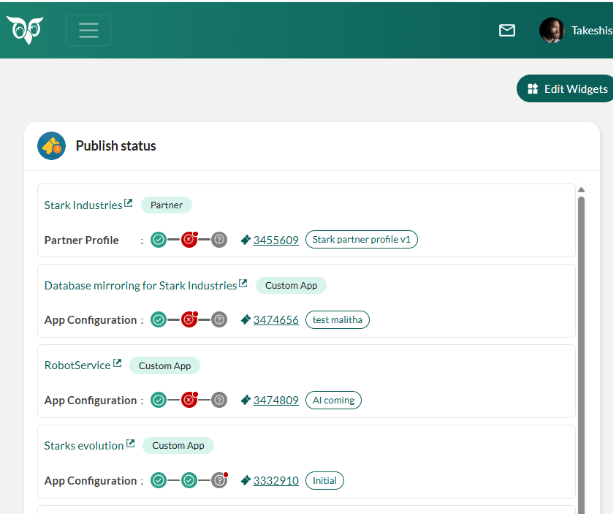Click external link icon beside RobotService
This screenshot has height=514, width=614.
click(117, 363)
